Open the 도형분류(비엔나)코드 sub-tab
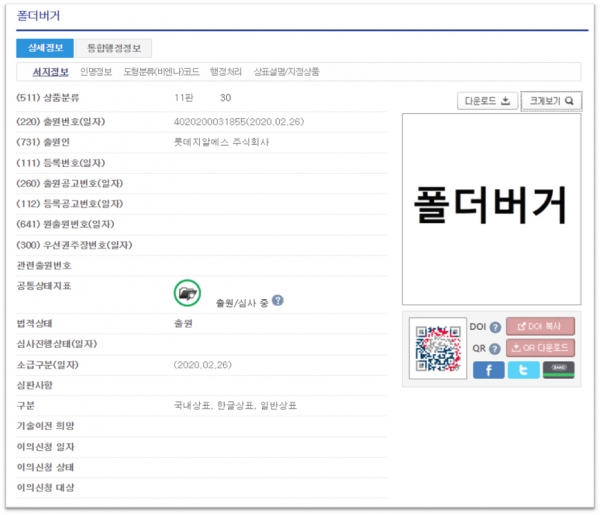 [x=161, y=72]
